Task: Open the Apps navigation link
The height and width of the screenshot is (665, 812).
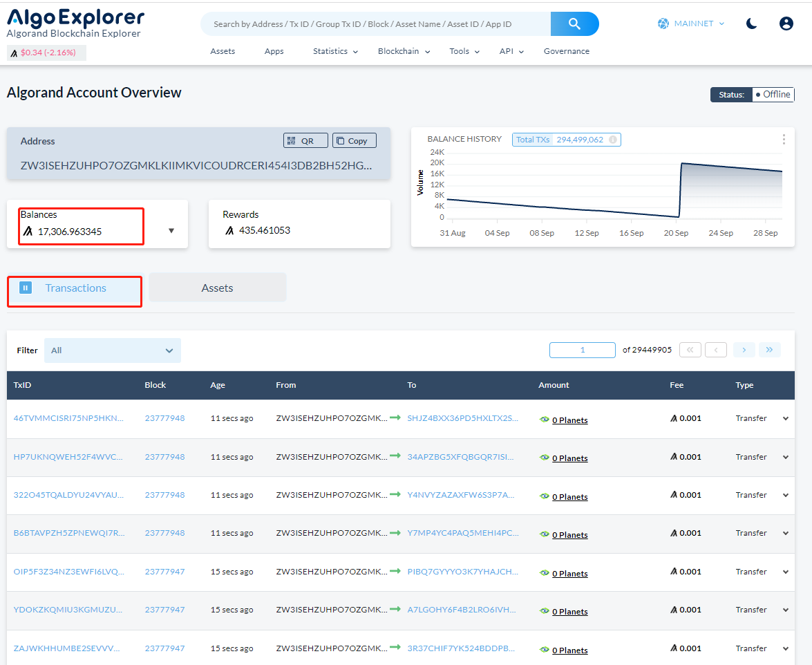Action: click(x=274, y=51)
